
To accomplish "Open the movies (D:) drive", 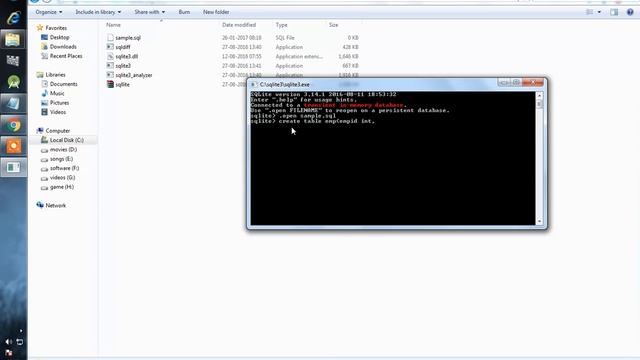I will click(59, 150).
